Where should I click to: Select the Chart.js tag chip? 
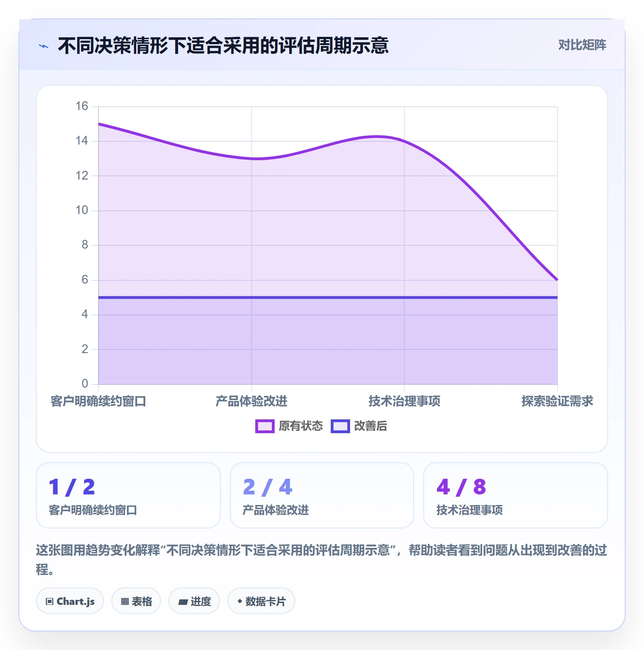(x=70, y=601)
